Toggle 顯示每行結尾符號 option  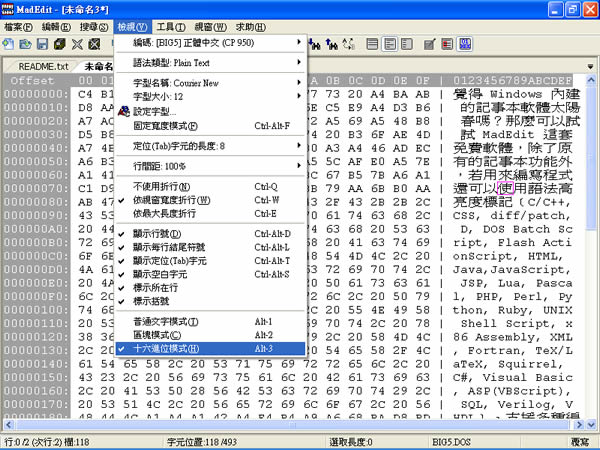[x=210, y=247]
